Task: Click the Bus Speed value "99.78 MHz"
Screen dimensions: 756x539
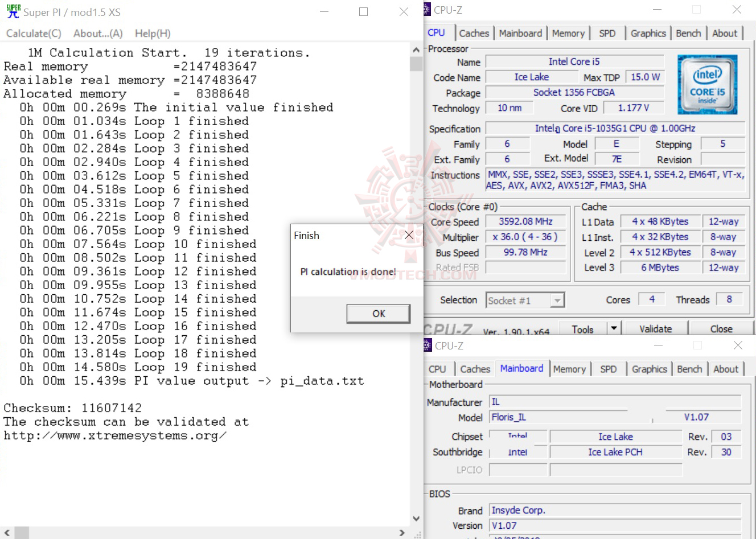Action: point(525,253)
